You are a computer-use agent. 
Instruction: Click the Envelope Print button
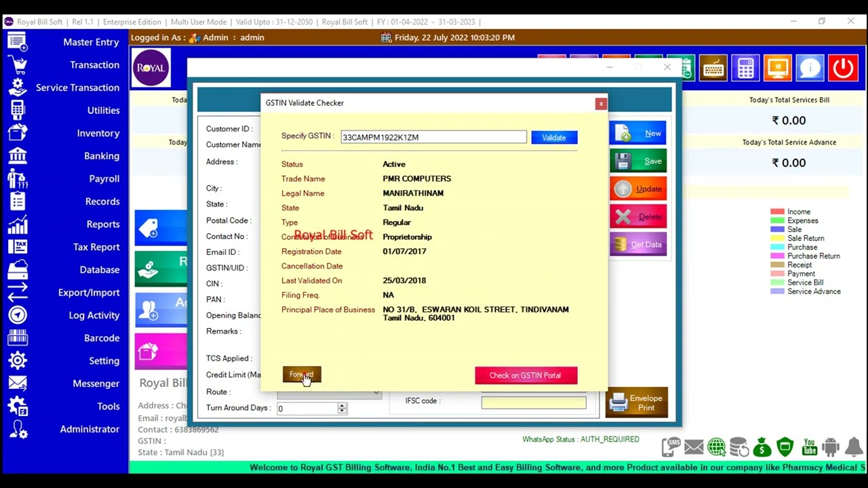pos(637,403)
